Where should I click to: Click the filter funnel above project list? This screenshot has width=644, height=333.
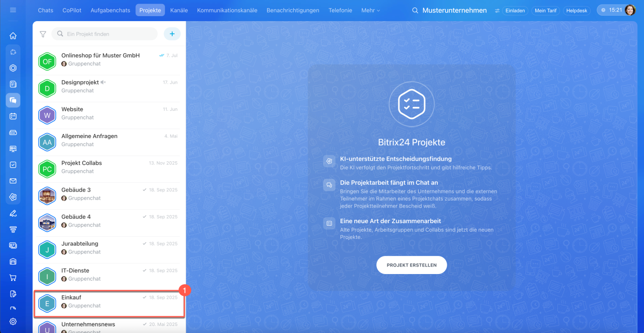point(43,34)
